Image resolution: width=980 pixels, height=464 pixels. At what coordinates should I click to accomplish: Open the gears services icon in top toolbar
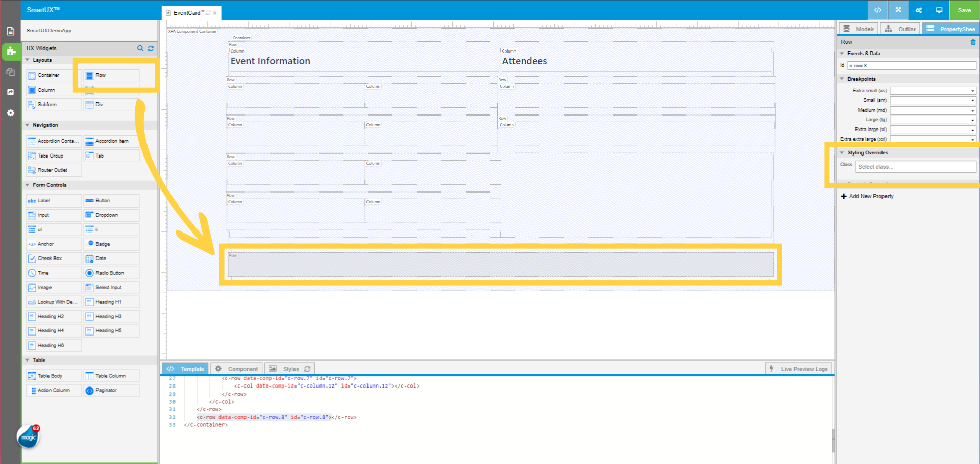pos(918,10)
